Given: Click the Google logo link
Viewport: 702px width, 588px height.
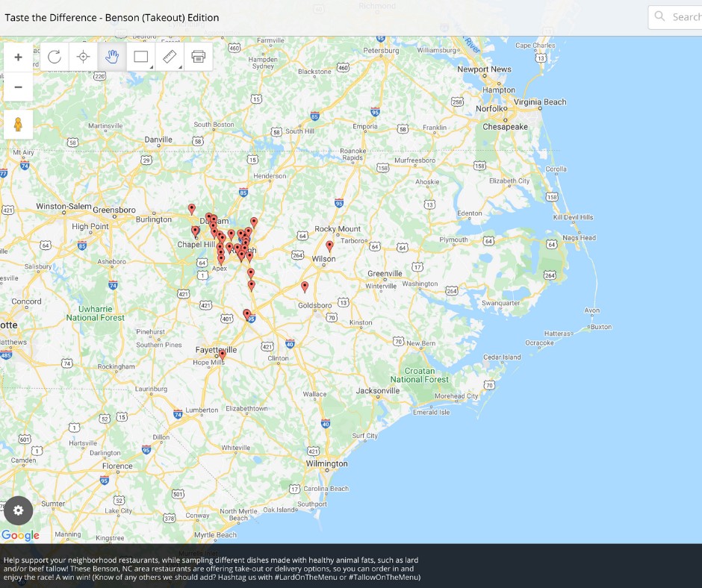Looking at the screenshot, I should pos(20,535).
